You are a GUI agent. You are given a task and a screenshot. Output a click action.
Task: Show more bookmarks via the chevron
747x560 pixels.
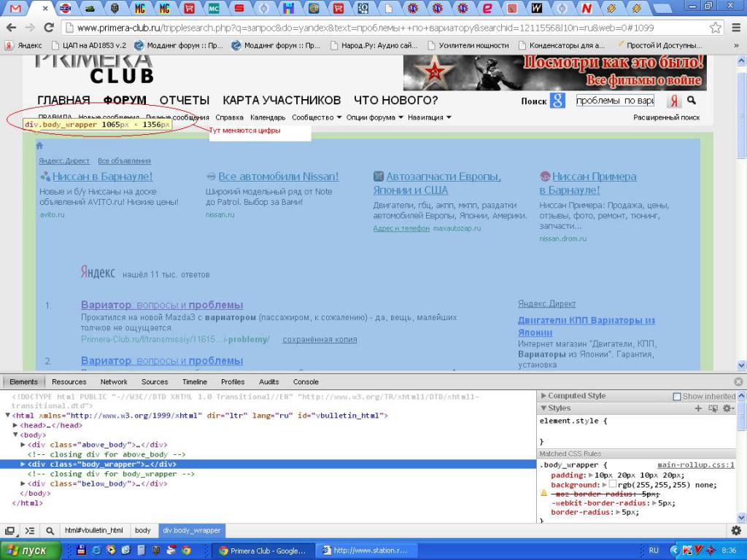click(737, 46)
